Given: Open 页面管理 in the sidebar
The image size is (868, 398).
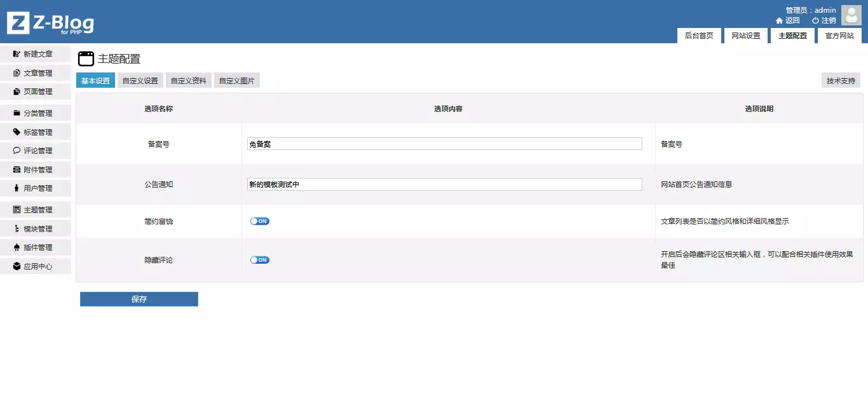Looking at the screenshot, I should tap(35, 92).
